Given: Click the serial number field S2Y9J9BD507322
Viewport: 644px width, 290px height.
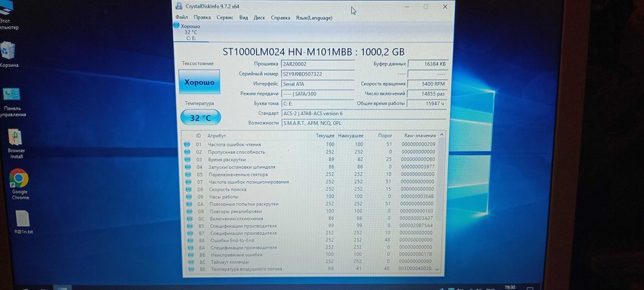Looking at the screenshot, I should point(317,74).
